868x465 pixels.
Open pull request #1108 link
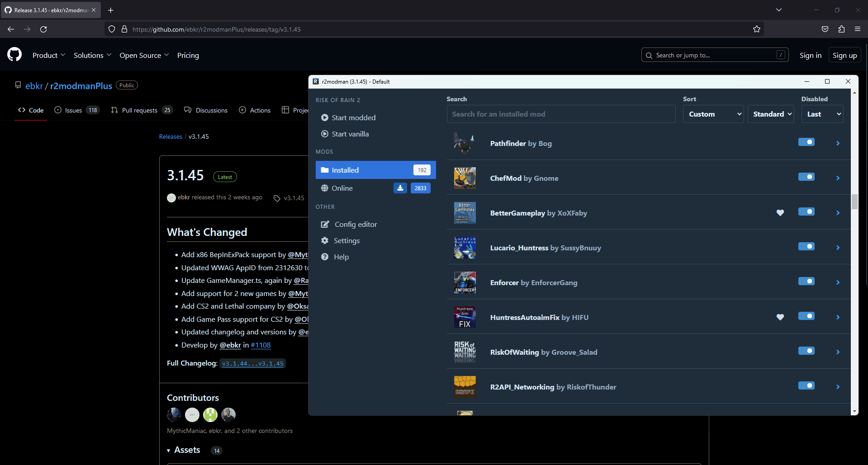pyautogui.click(x=261, y=345)
